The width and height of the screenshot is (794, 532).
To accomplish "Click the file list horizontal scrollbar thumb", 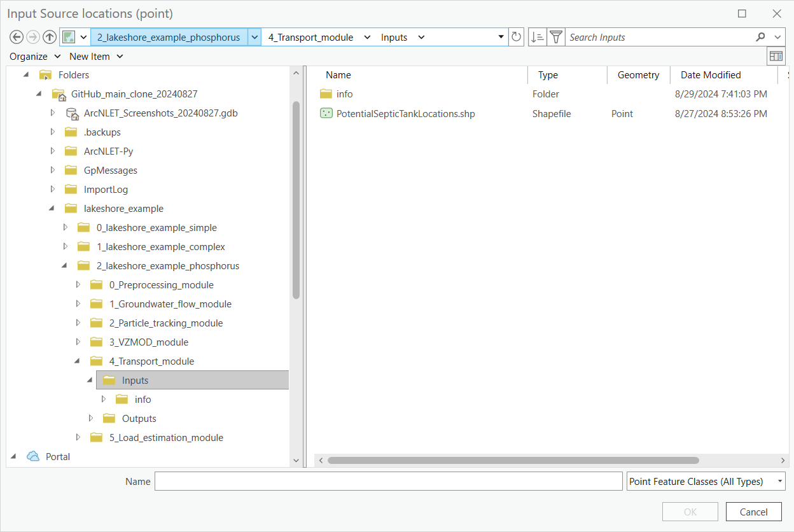I will point(513,460).
